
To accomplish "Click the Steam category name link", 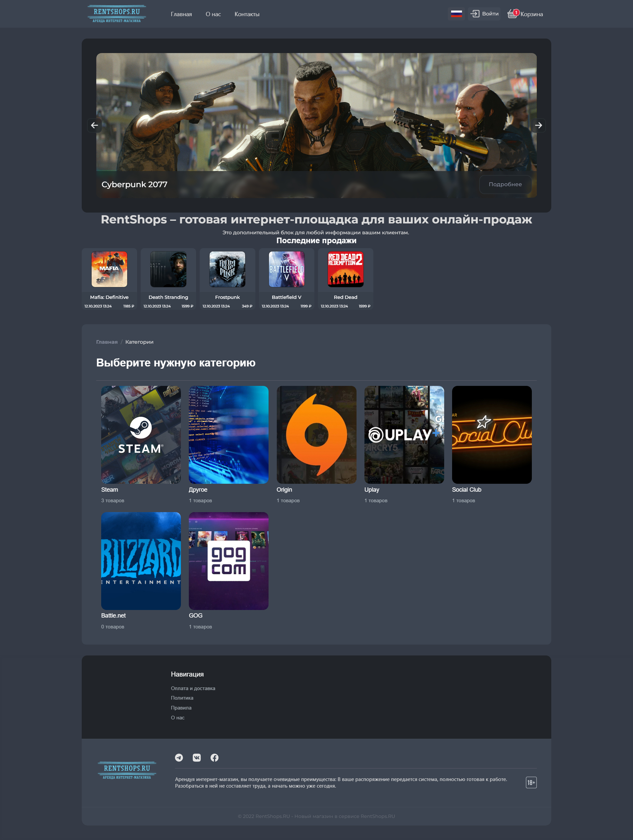I will point(109,490).
